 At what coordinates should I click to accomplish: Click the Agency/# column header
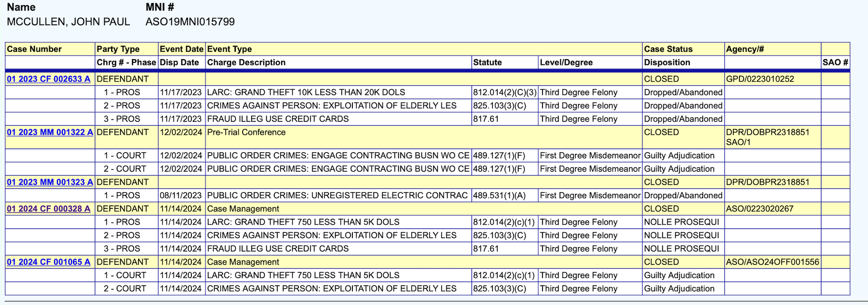click(x=745, y=49)
